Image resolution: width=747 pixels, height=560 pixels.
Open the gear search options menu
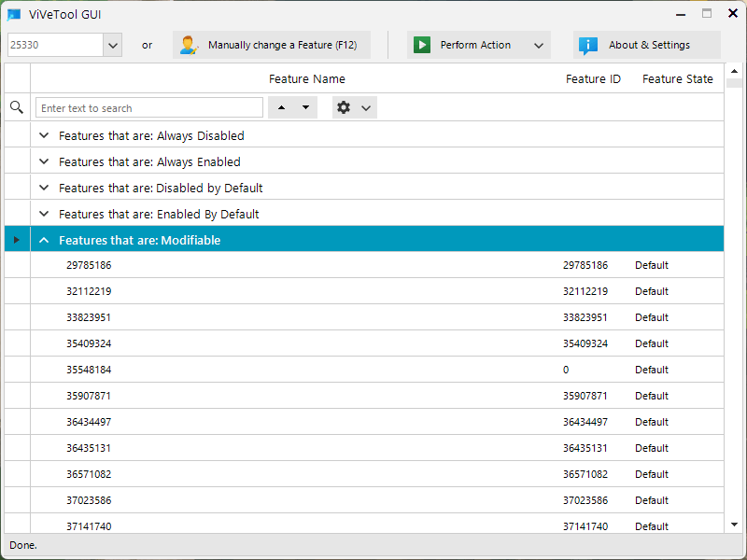[x=355, y=107]
